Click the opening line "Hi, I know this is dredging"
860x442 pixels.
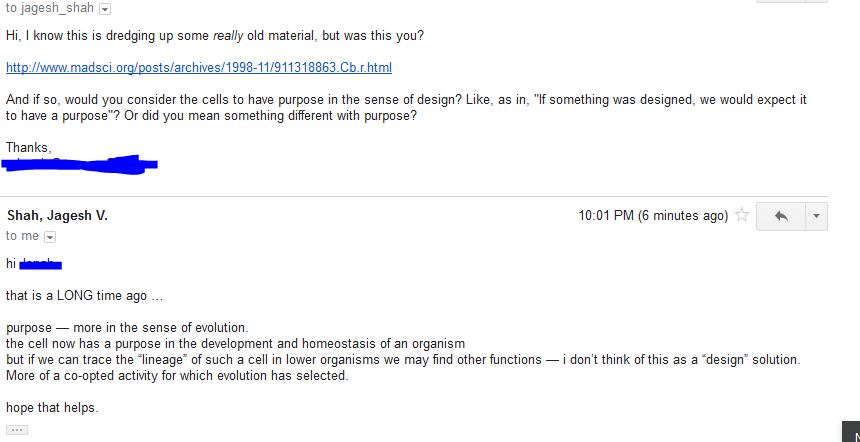coord(215,36)
